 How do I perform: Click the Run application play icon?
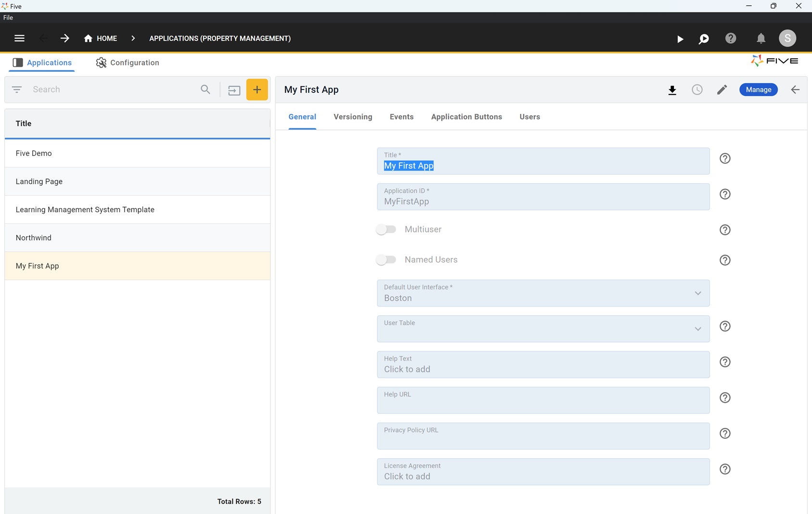680,39
